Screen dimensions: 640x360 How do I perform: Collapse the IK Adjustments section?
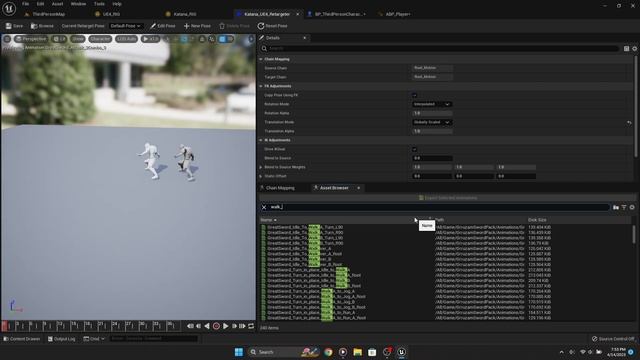point(261,140)
